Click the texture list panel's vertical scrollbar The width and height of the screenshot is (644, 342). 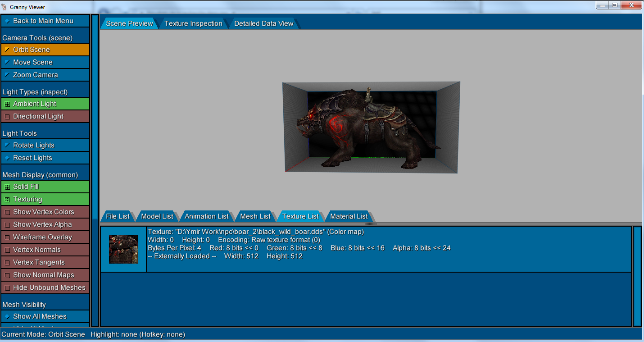coord(637,276)
